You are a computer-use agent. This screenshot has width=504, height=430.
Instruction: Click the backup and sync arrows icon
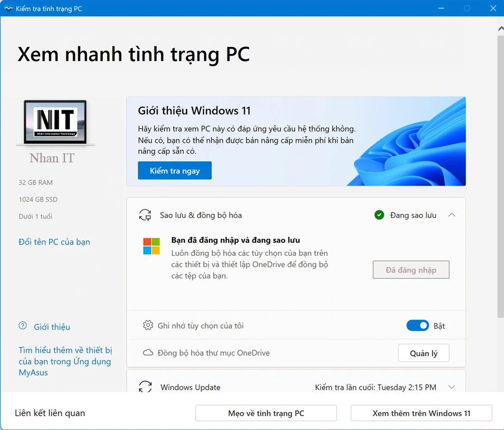pyautogui.click(x=145, y=215)
